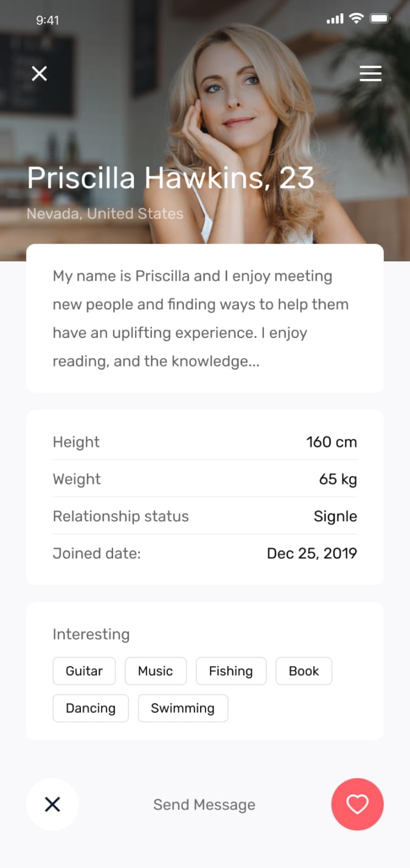Select the Swimming interest tag

tap(182, 708)
